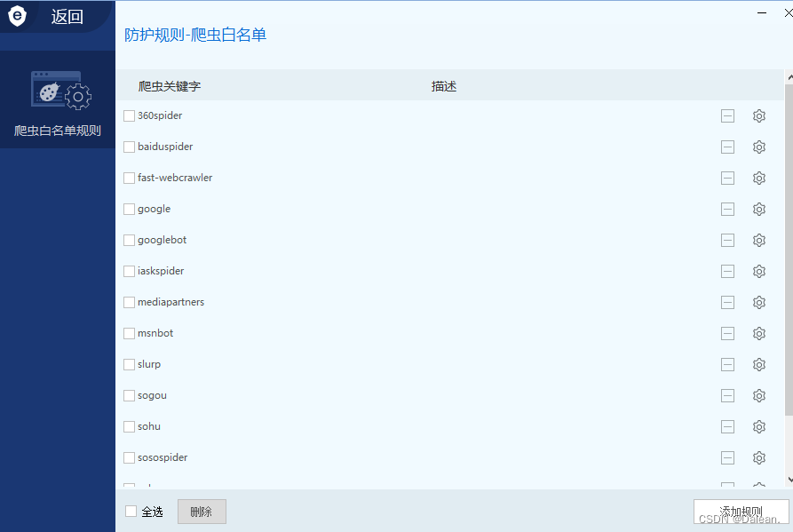Check the baiduspider checkbox
The height and width of the screenshot is (532, 793).
(x=129, y=147)
